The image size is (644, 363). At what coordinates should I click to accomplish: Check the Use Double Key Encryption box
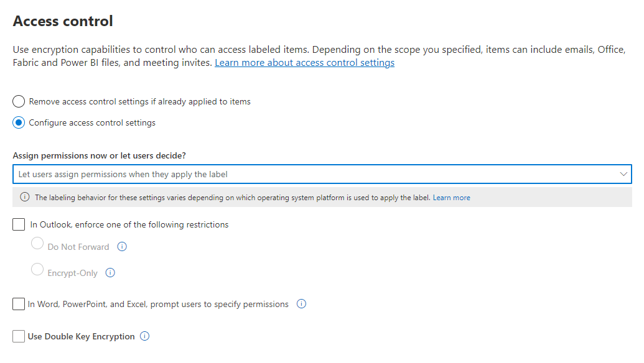pyautogui.click(x=19, y=336)
